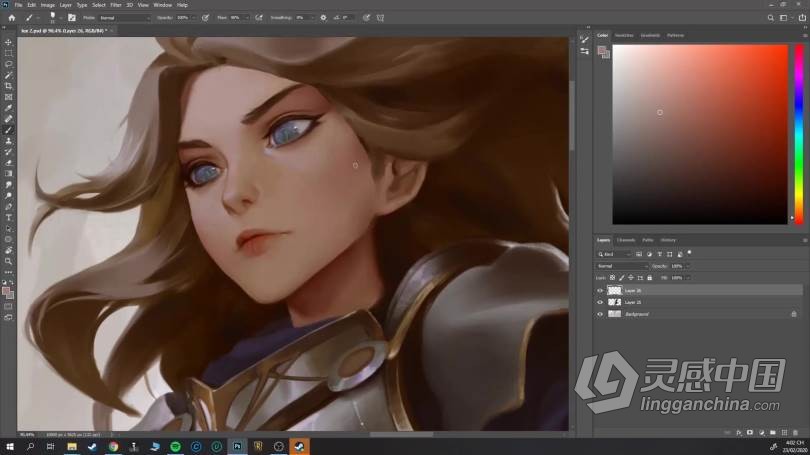Open brush Mode dropdown in options bar

[124, 18]
